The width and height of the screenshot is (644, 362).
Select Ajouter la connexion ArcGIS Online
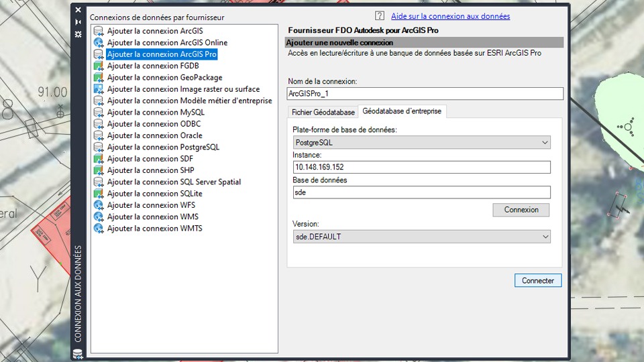coord(167,42)
